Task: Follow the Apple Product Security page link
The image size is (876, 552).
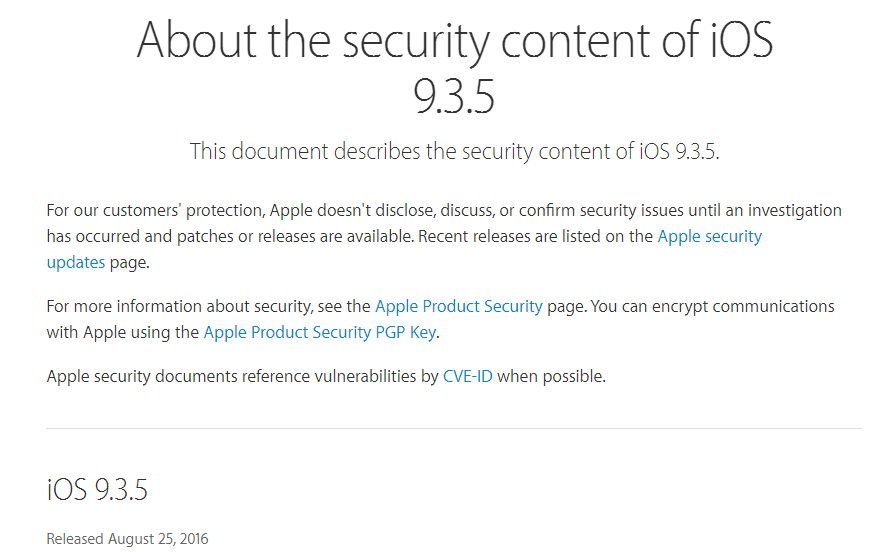Action: pos(458,307)
